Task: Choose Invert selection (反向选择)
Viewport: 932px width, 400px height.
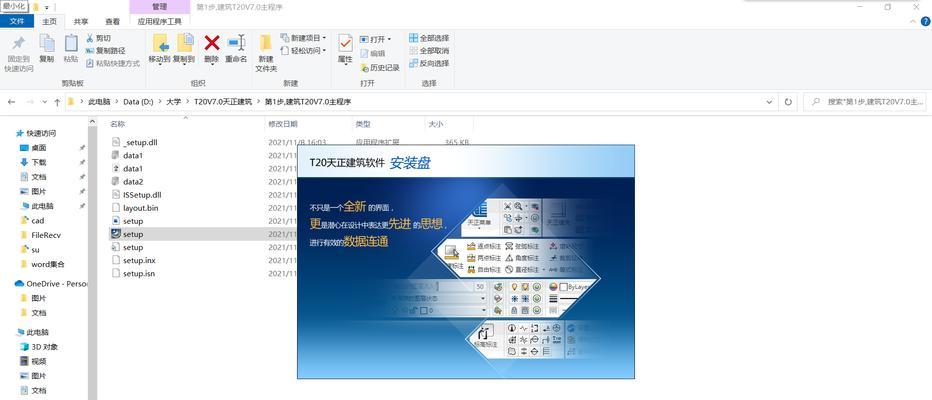Action: [429, 63]
